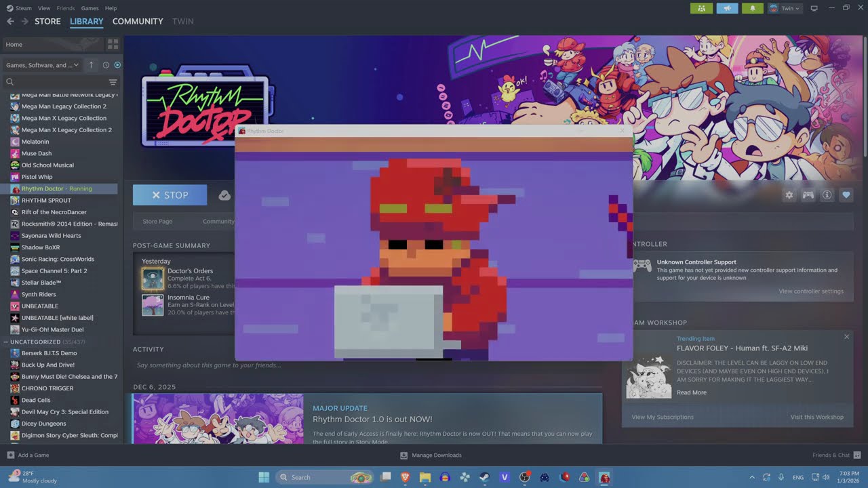Open File Explorer from the taskbar
868x488 pixels.
425,477
